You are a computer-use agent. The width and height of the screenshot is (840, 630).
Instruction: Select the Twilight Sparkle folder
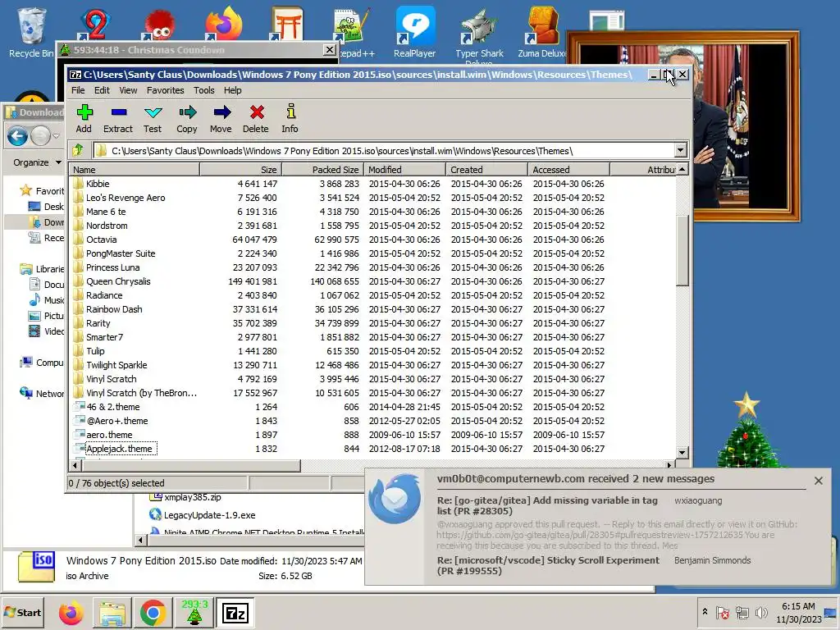pos(116,365)
